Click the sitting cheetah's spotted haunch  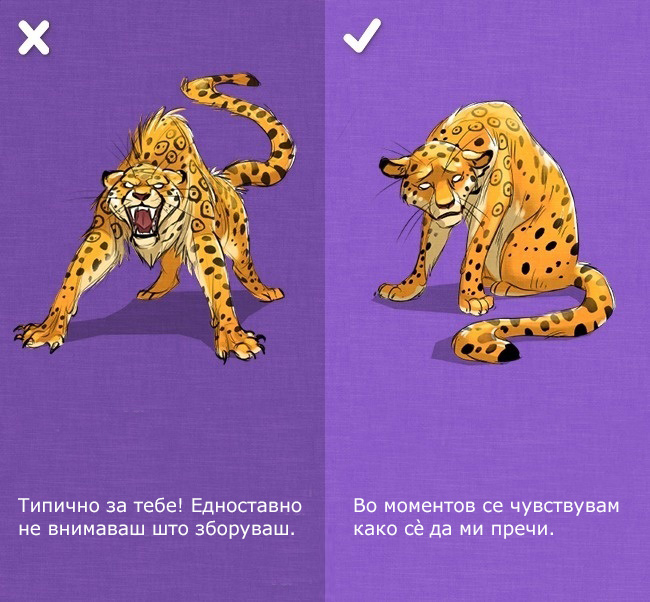(543, 249)
